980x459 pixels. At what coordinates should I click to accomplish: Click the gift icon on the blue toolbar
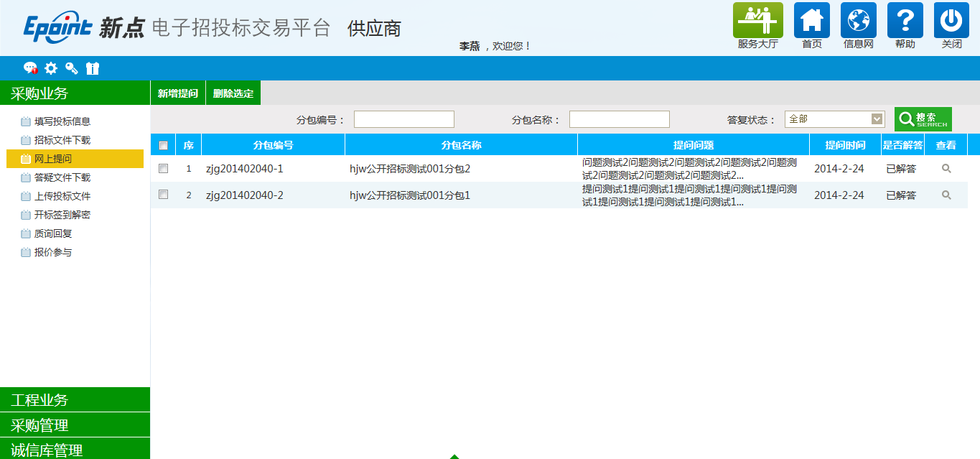91,68
